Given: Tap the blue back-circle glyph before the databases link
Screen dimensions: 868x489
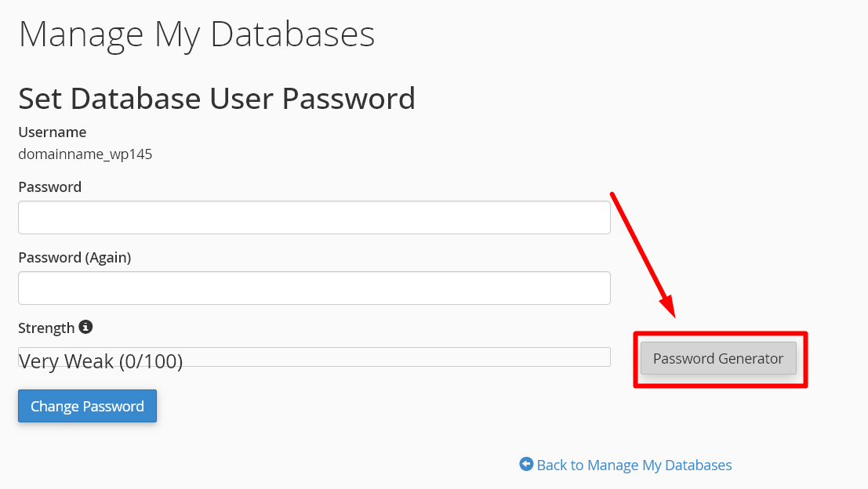Looking at the screenshot, I should (x=526, y=464).
